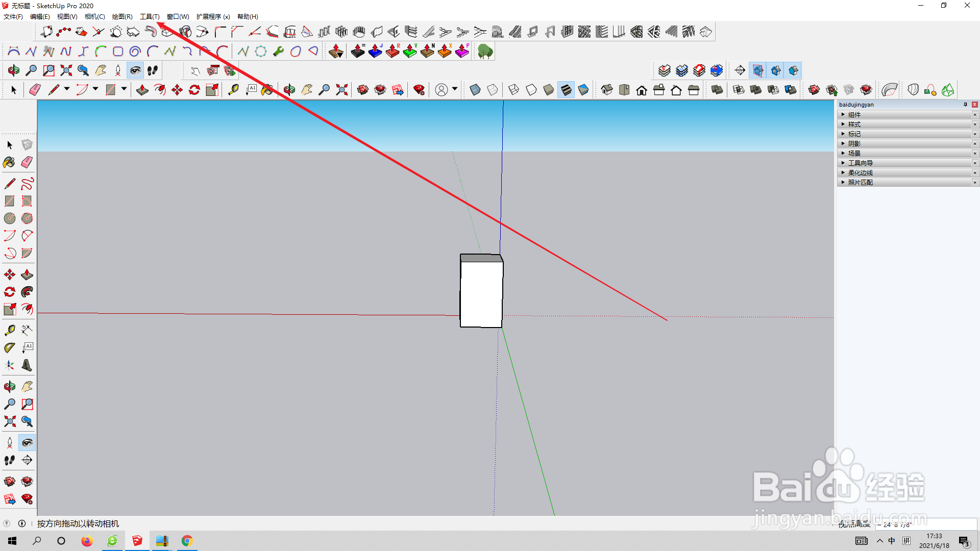Click the measurements value box

(926, 524)
